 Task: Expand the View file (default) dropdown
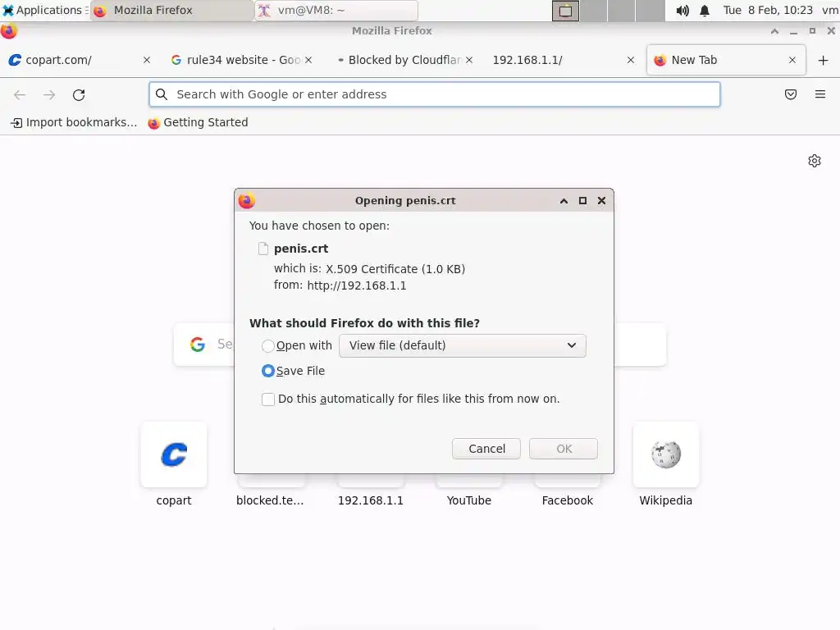coord(463,345)
